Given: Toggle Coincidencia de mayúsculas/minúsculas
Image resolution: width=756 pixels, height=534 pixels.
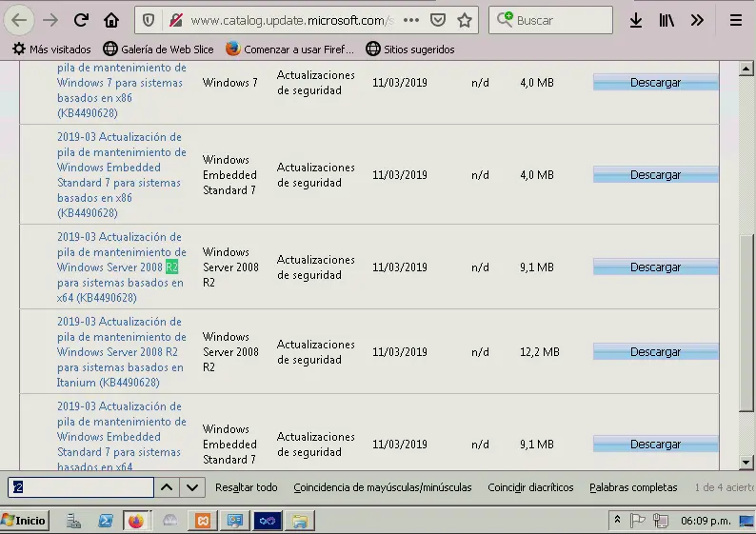Looking at the screenshot, I should 383,487.
